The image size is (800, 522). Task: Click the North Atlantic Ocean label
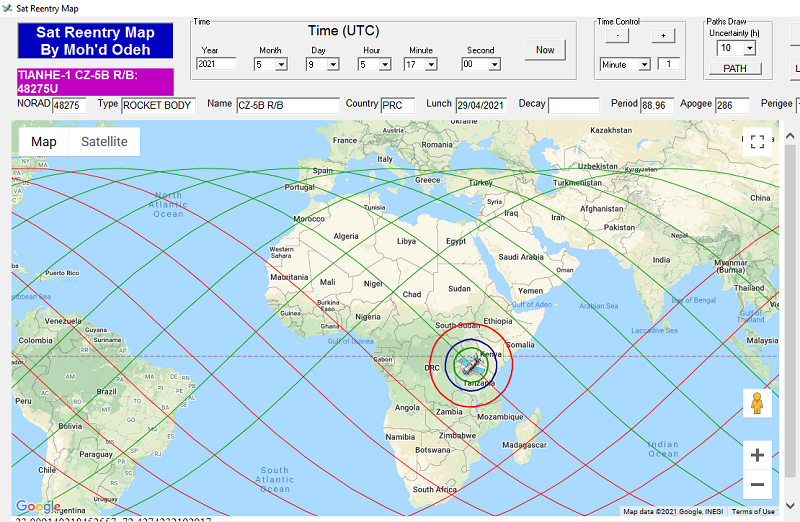(168, 205)
